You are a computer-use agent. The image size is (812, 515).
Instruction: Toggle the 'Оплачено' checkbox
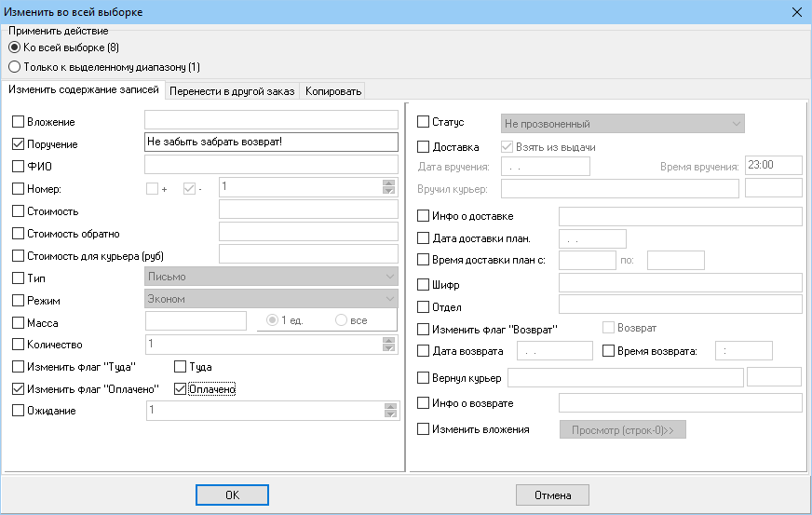tap(181, 388)
